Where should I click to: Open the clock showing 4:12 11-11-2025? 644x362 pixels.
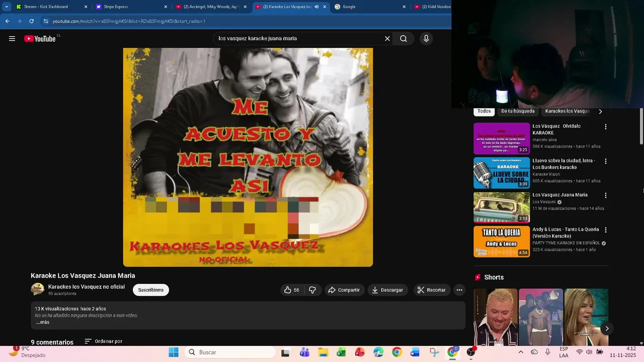click(x=623, y=352)
